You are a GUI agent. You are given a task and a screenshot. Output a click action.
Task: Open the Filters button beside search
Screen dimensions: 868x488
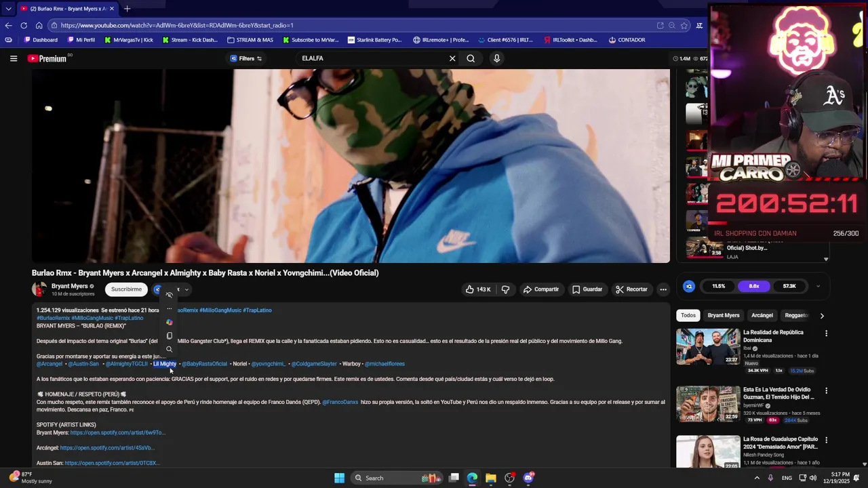click(246, 58)
